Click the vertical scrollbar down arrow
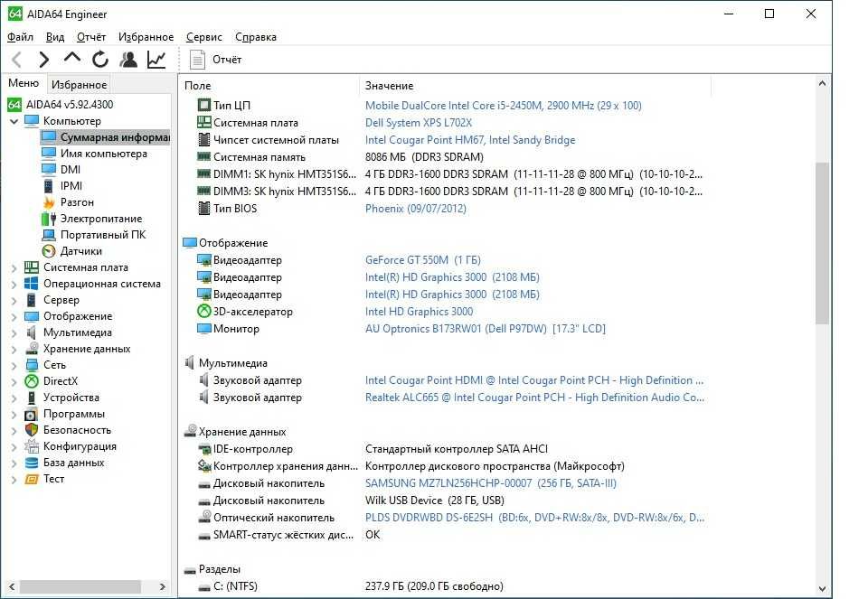The image size is (868, 599). 822,589
